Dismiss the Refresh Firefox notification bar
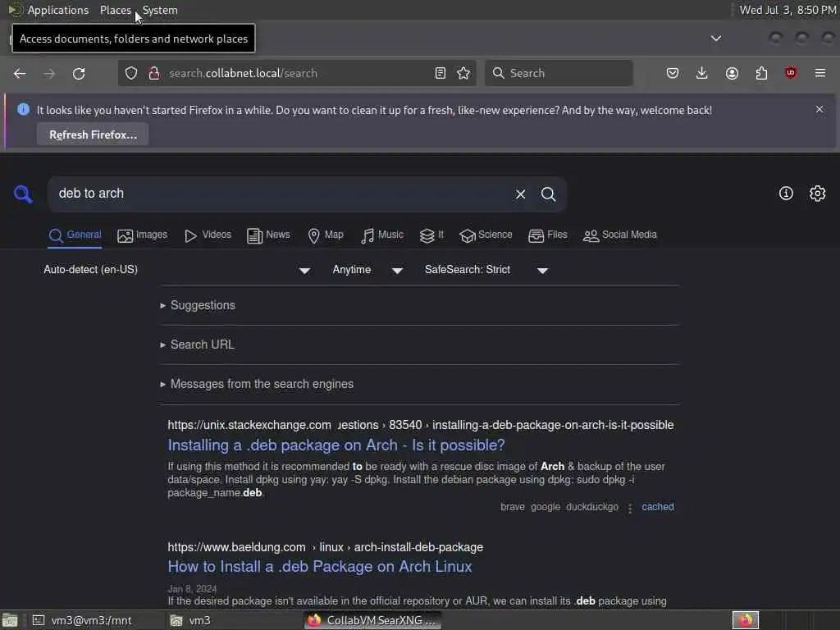 (x=819, y=109)
